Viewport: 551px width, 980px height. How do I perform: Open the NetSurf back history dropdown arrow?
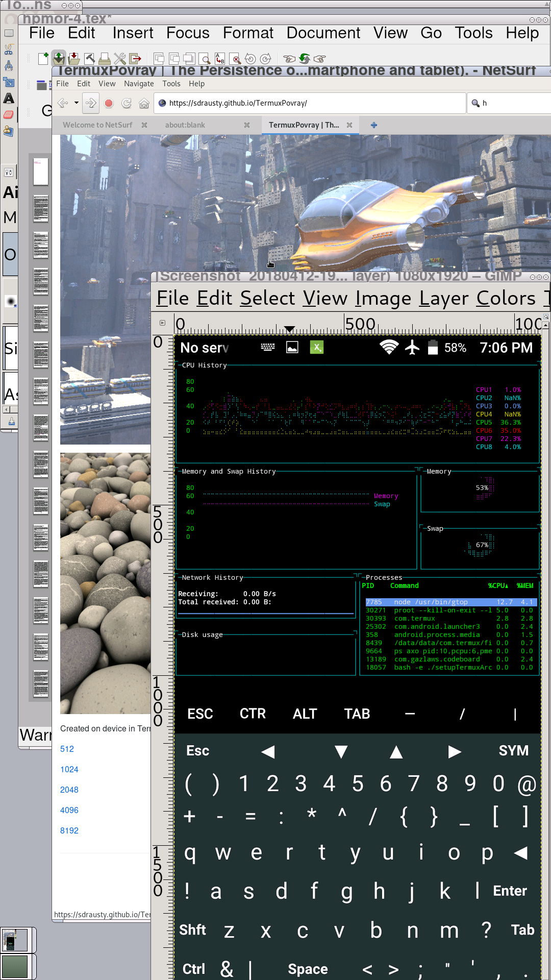click(77, 103)
